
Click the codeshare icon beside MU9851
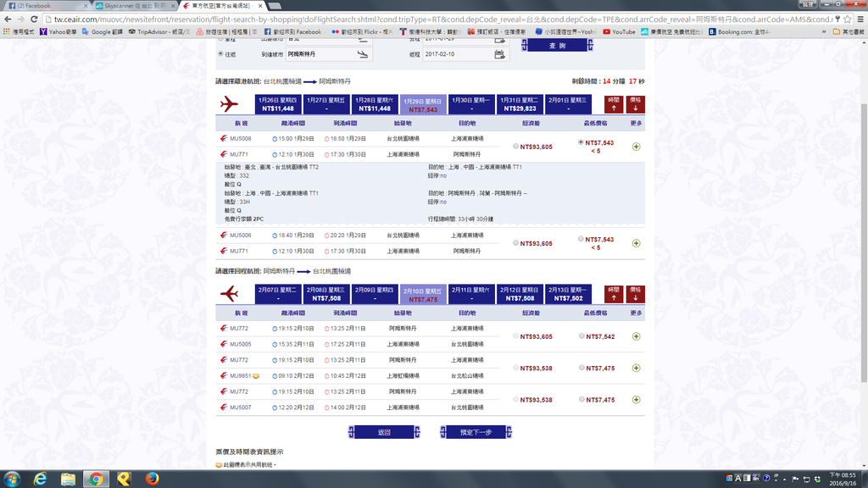click(x=256, y=375)
